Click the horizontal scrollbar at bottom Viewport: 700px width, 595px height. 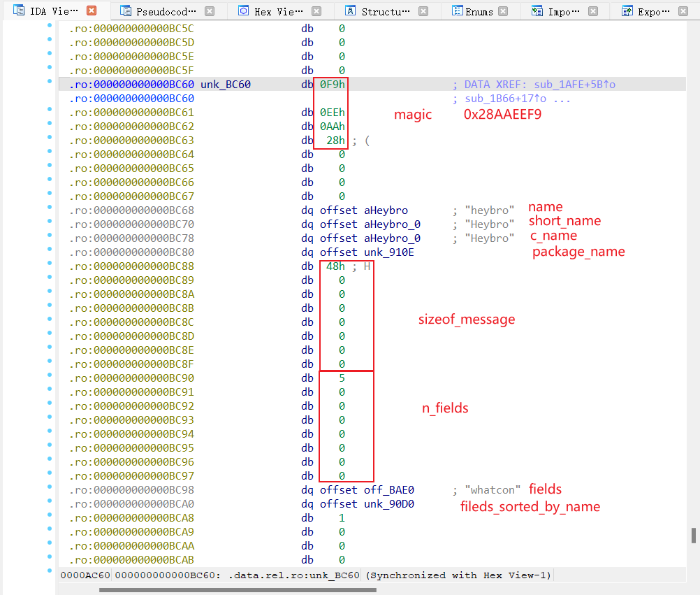tap(238, 589)
